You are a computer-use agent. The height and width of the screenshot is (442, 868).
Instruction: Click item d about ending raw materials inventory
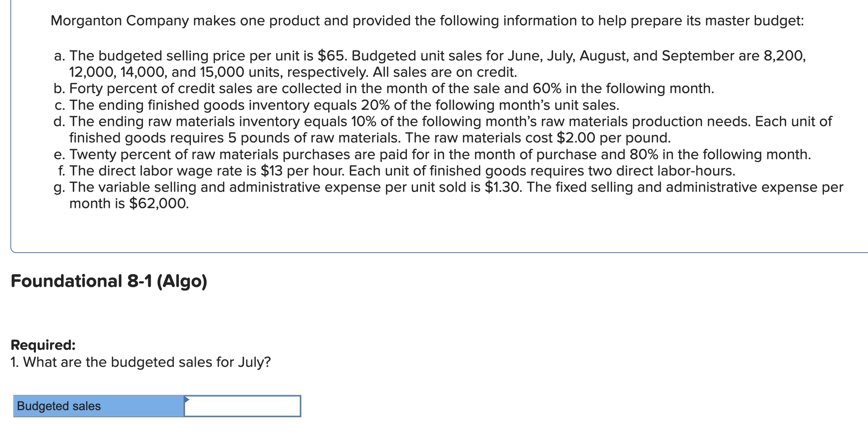pyautogui.click(x=442, y=122)
